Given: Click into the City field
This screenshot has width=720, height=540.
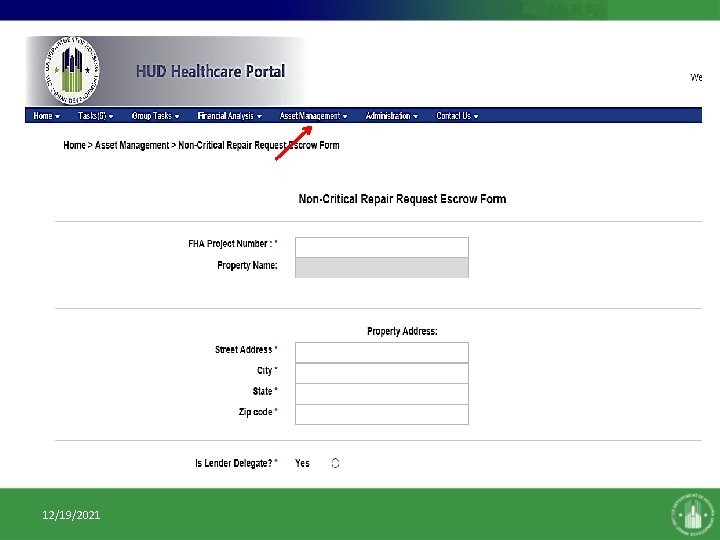Looking at the screenshot, I should [x=382, y=373].
